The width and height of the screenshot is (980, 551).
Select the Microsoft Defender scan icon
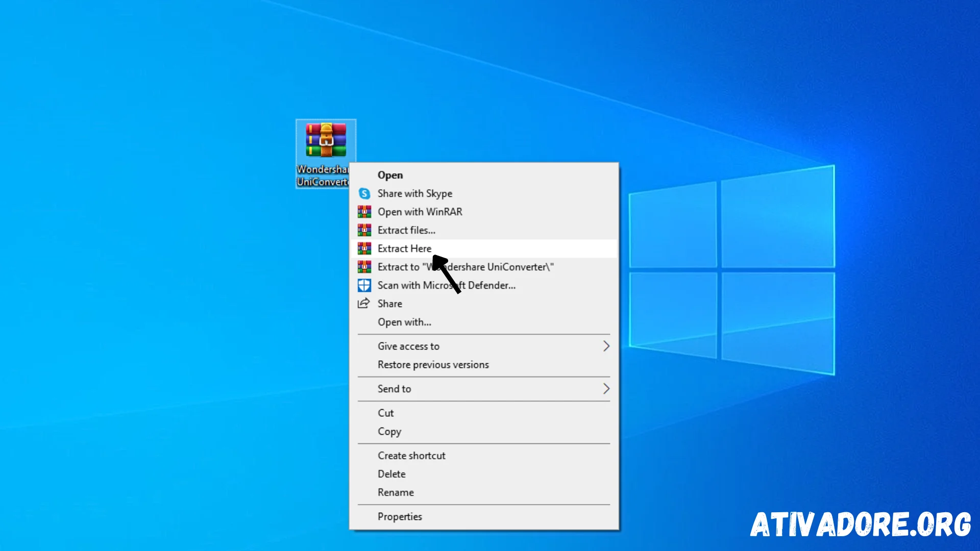click(x=364, y=285)
